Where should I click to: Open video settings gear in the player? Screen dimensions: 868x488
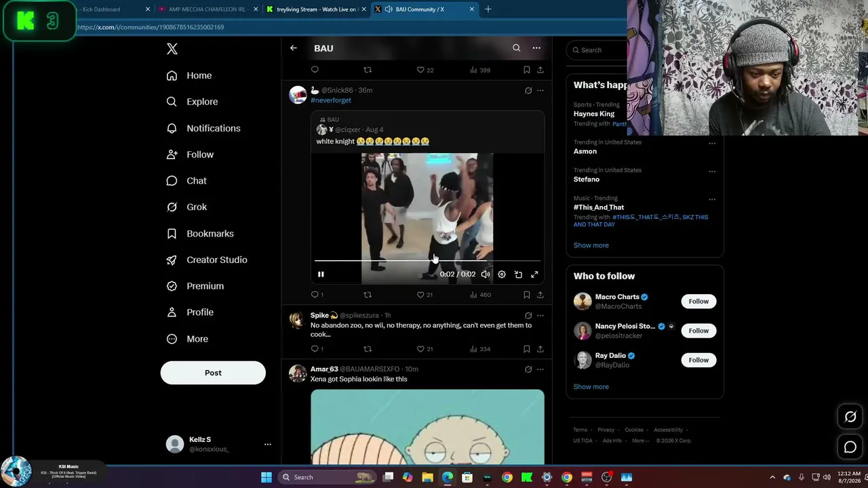click(502, 274)
